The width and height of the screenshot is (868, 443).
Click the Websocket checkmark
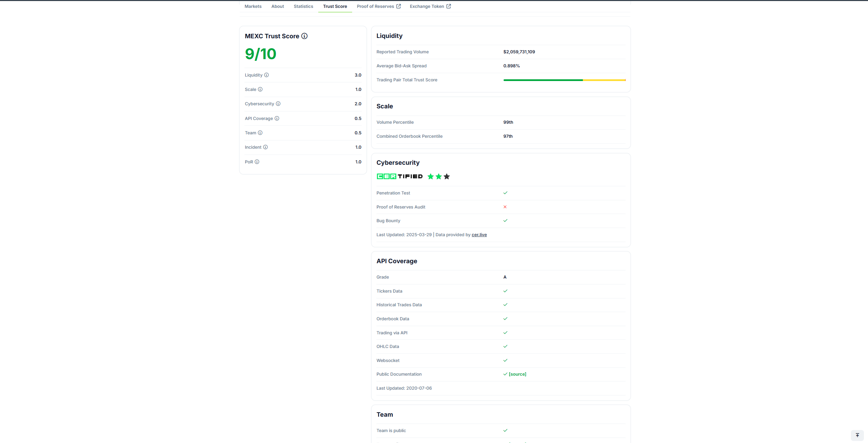[505, 360]
